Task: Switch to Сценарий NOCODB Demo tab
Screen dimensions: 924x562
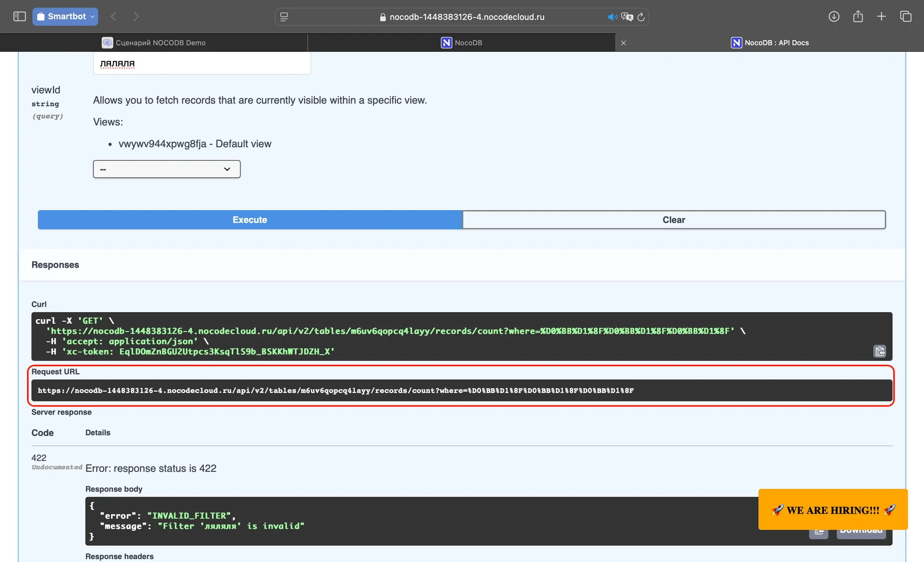Action: (x=153, y=43)
